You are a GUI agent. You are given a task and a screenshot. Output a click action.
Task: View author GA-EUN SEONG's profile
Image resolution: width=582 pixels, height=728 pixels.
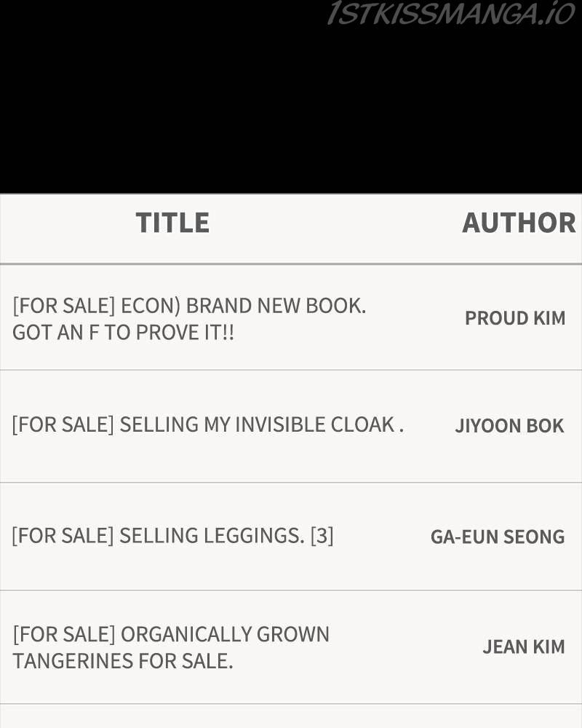click(498, 537)
